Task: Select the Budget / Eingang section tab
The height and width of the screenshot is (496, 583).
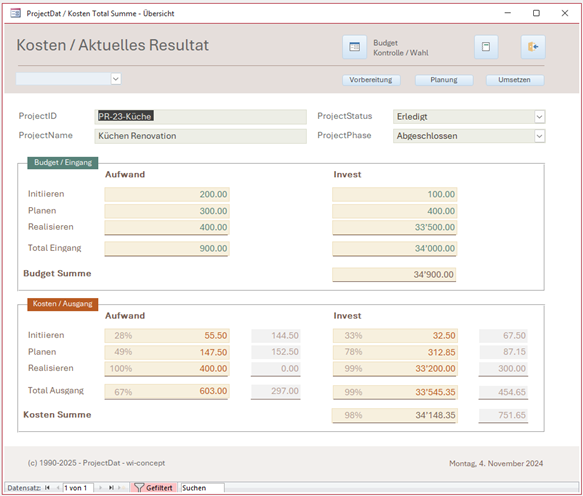Action: (x=63, y=162)
